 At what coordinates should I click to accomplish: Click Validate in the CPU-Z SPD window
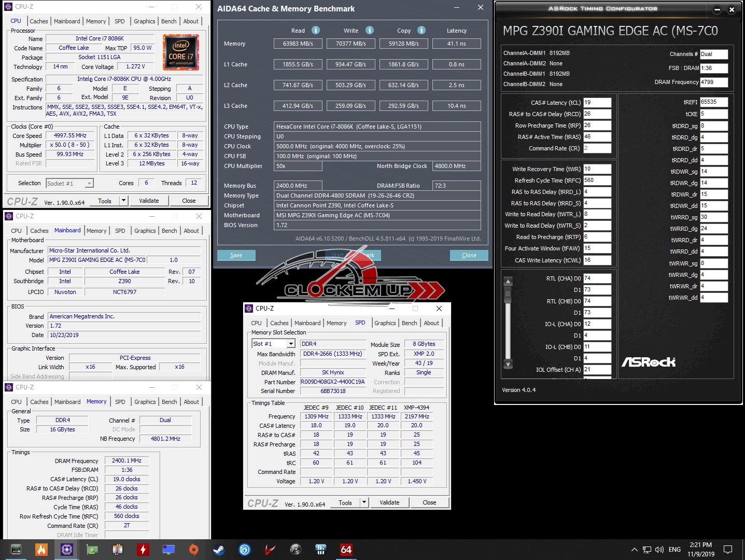389,502
